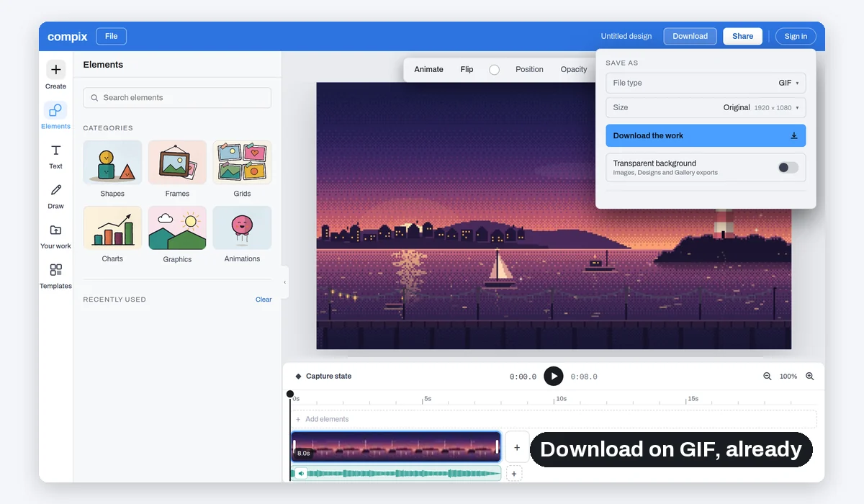The width and height of the screenshot is (864, 504).
Task: Open the Frames category
Action: coord(177,168)
